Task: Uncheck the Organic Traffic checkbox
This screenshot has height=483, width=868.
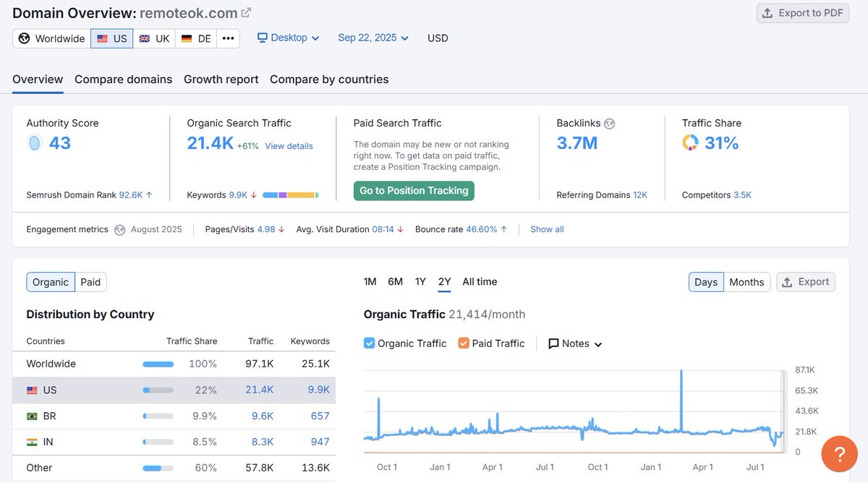Action: coord(370,343)
